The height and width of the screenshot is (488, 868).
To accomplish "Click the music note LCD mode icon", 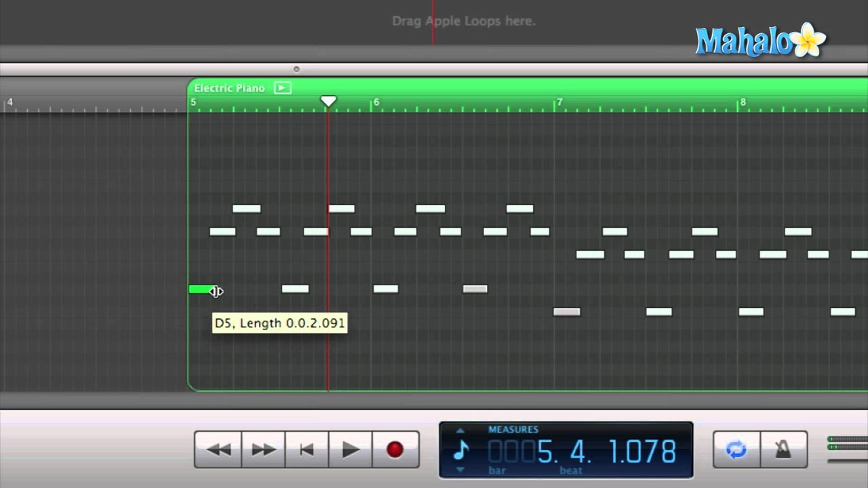I will 461,449.
